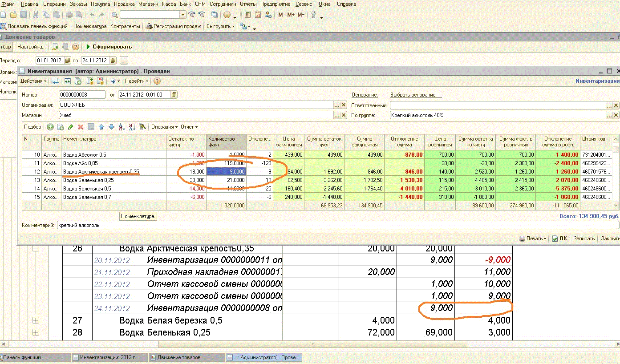Viewport: 620px width, 364px height.
Task: Select cell Водка Беленькая 0,7 in row 15
Action: click(113, 197)
